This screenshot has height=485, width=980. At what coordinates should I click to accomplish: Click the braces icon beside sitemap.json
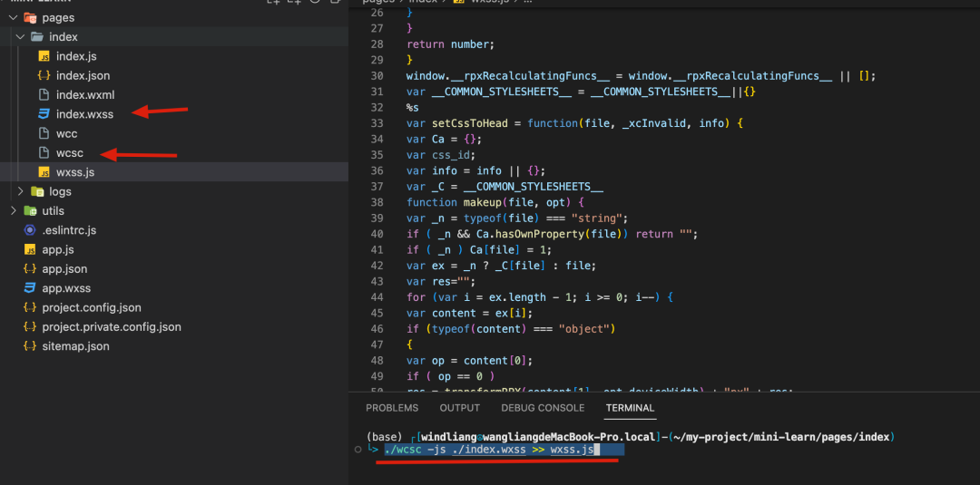29,346
